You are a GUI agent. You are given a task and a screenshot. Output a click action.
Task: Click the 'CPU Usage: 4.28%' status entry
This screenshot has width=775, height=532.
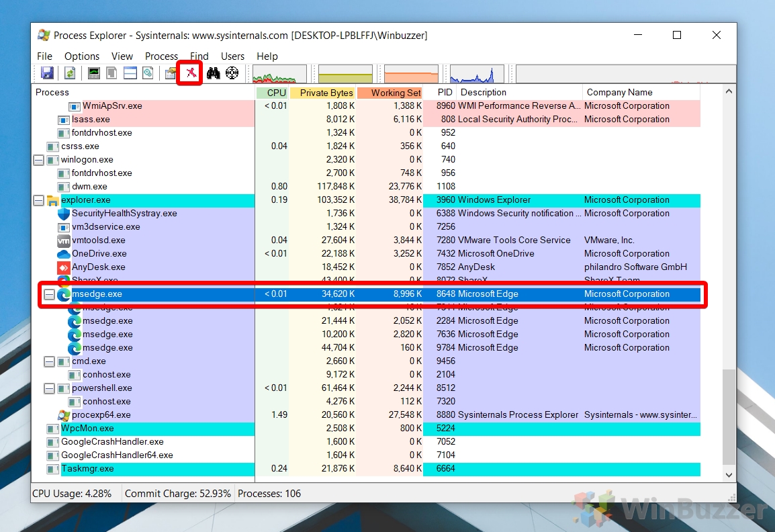pyautogui.click(x=72, y=494)
